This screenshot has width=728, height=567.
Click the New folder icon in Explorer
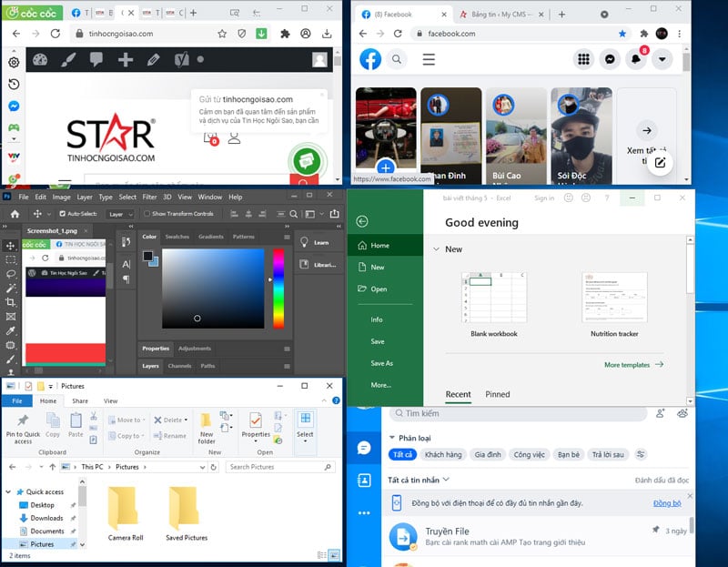(207, 420)
